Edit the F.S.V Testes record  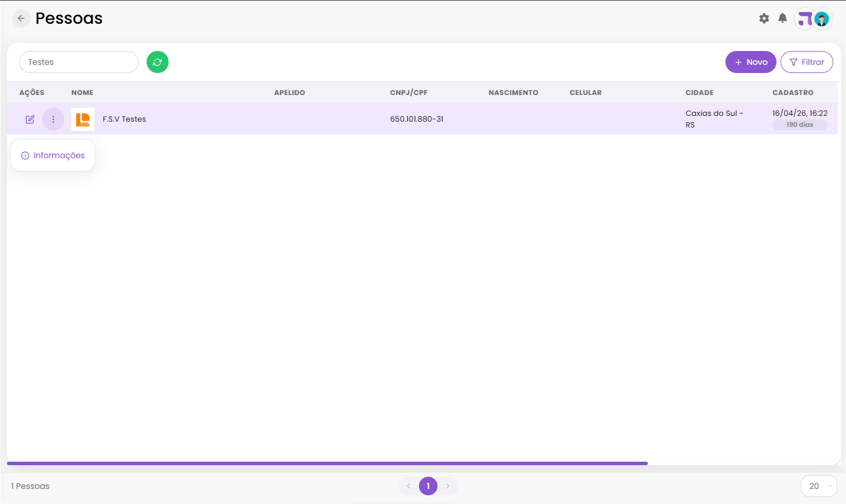pyautogui.click(x=30, y=119)
